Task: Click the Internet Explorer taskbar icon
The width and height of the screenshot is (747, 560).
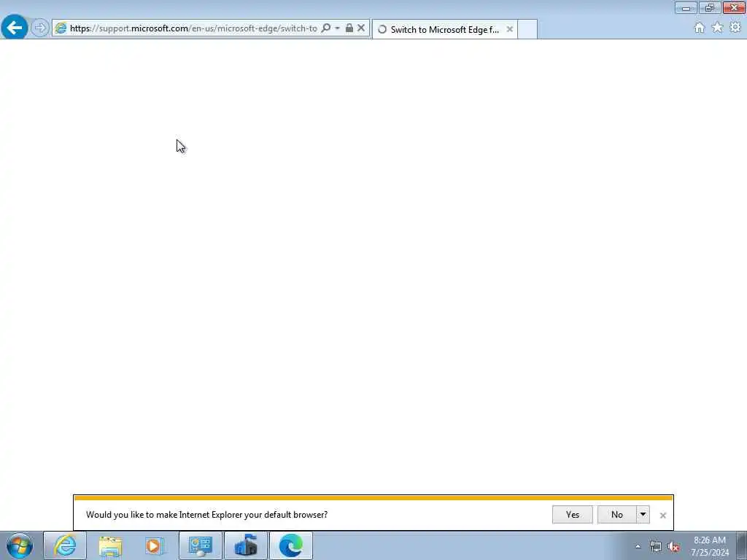Action: 65,545
